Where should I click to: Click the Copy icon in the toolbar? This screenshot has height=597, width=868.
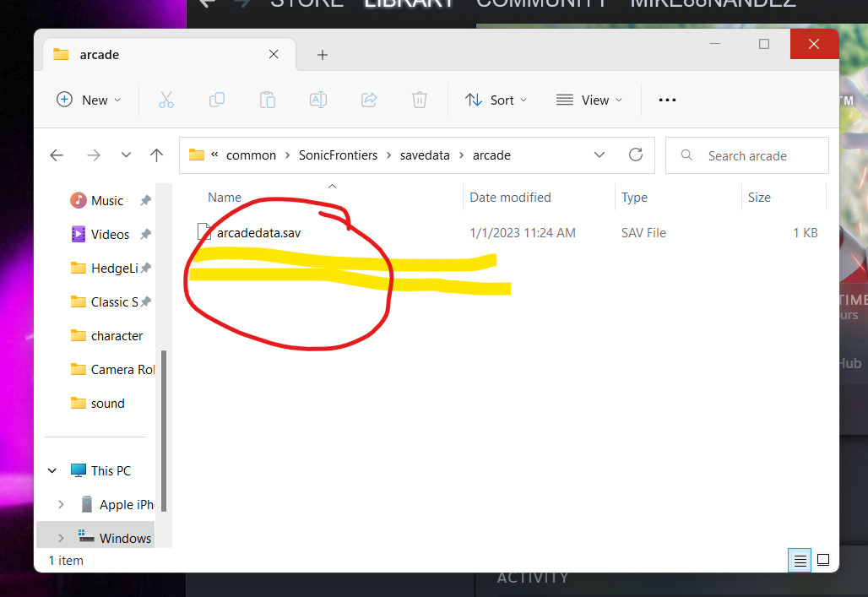coord(217,100)
